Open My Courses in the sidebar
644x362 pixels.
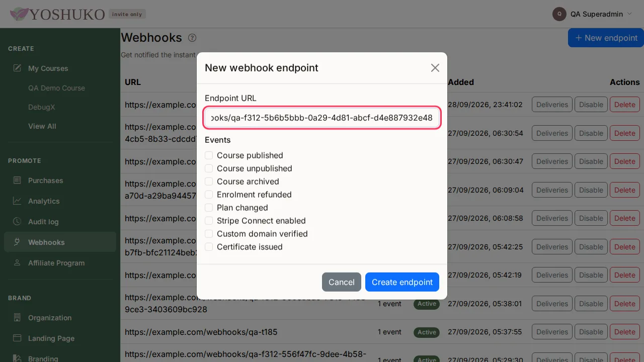pos(60,68)
